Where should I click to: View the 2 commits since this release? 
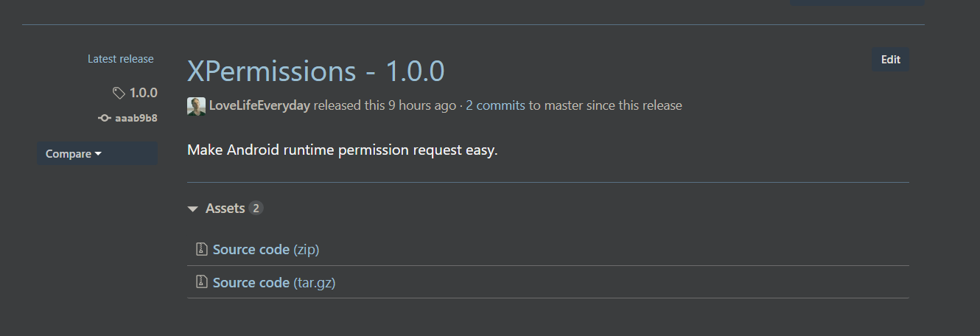click(x=495, y=105)
